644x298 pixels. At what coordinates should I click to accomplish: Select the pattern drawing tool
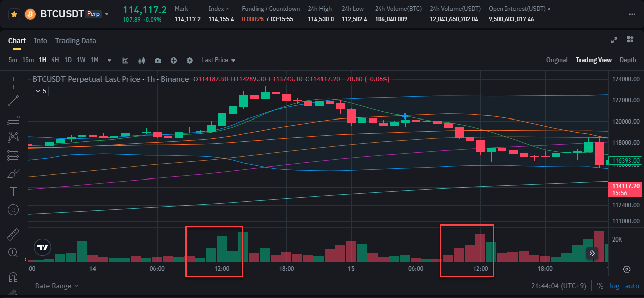(x=14, y=137)
